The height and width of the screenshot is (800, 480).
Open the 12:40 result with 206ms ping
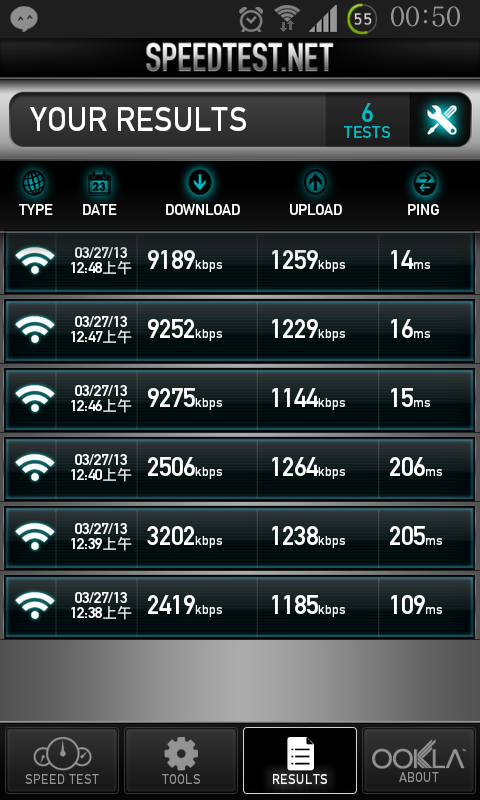coord(240,469)
